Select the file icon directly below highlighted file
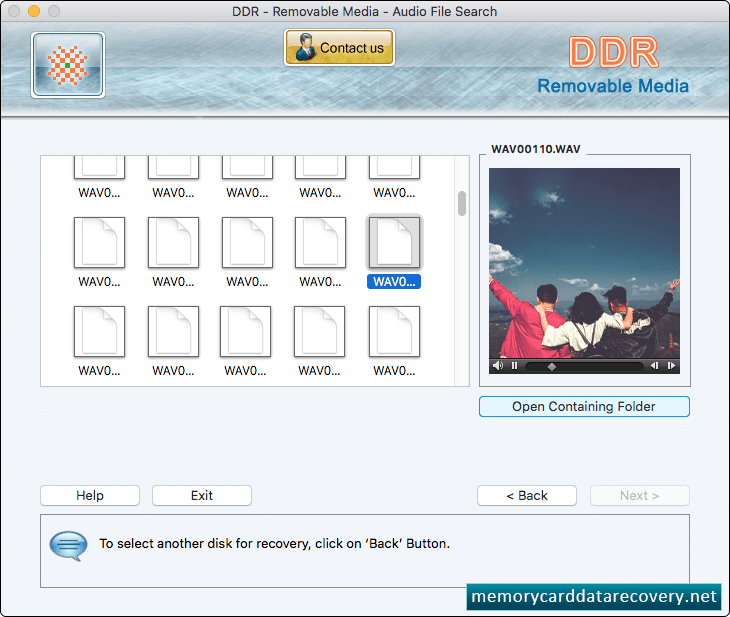Screen dimensions: 730x617 pyautogui.click(x=394, y=332)
